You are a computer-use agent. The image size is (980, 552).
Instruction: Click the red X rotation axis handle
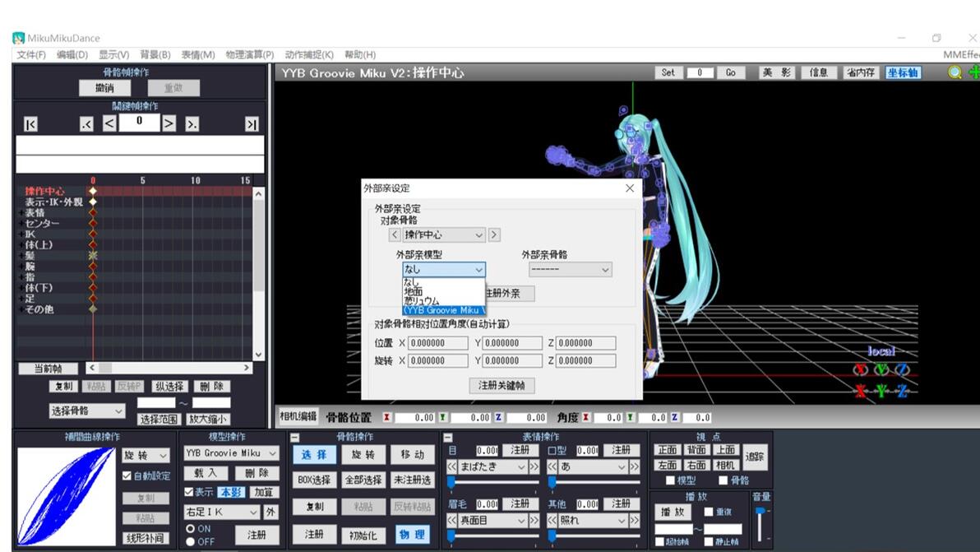pos(861,369)
